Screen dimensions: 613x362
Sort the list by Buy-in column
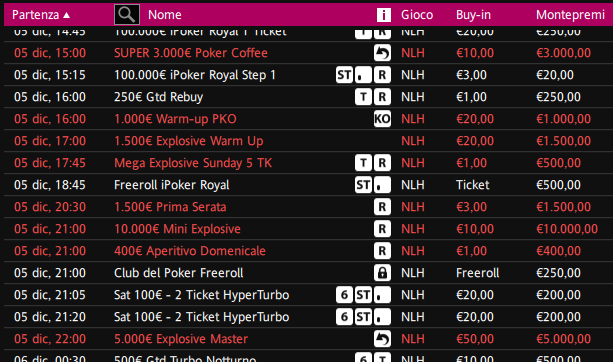[x=473, y=15]
